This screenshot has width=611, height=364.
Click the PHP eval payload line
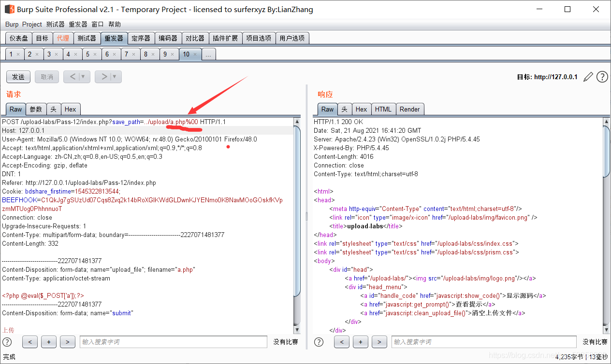coord(44,295)
